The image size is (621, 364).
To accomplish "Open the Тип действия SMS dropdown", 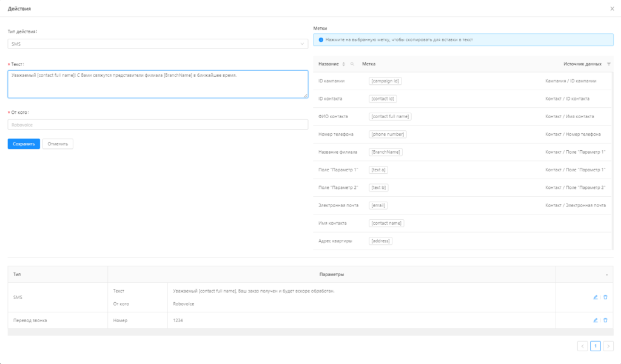I will (158, 44).
